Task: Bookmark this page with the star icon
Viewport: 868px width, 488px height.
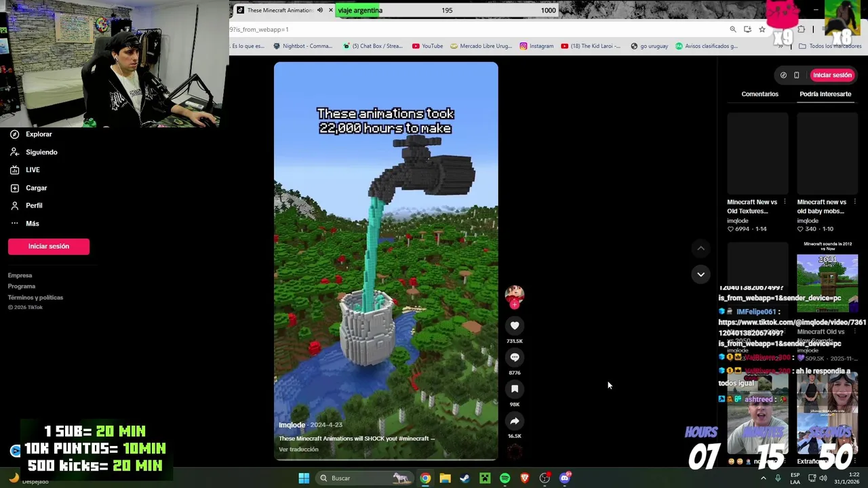Action: tap(762, 29)
